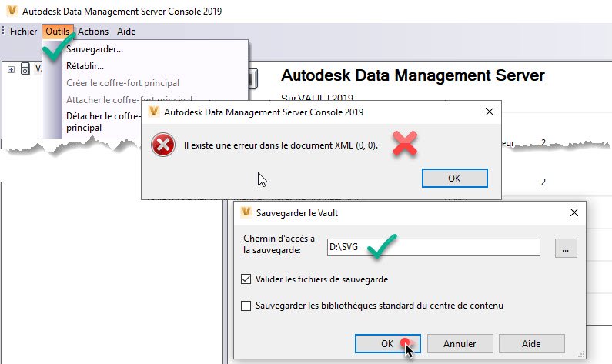Enable Valider les fichiers de sauvegarde checkbox
The width and height of the screenshot is (612, 364).
pos(246,279)
